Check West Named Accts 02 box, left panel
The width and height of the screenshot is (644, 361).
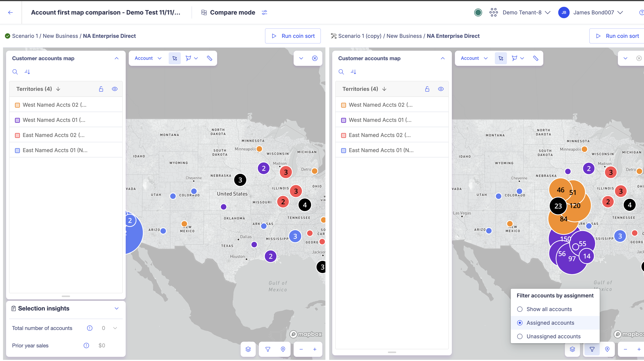coord(17,105)
